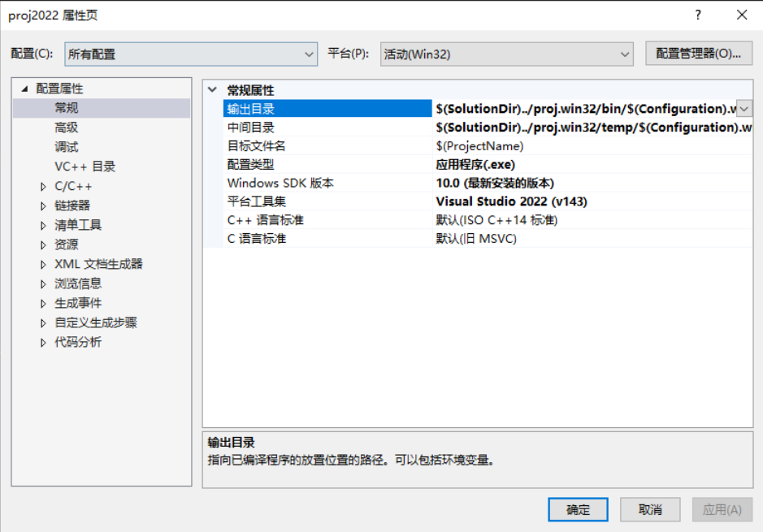Click the 10.0 (最新安装的版本) value

495,183
